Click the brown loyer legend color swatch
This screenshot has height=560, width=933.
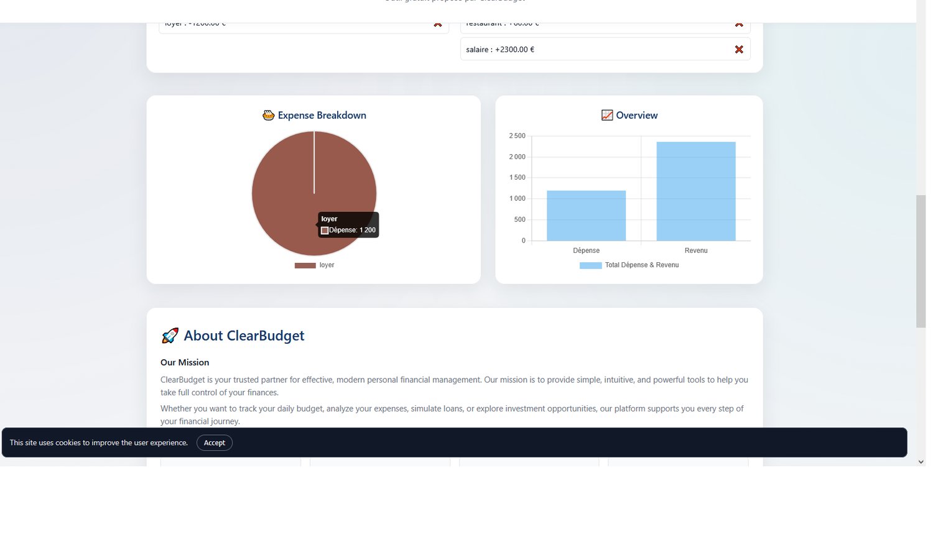[305, 265]
